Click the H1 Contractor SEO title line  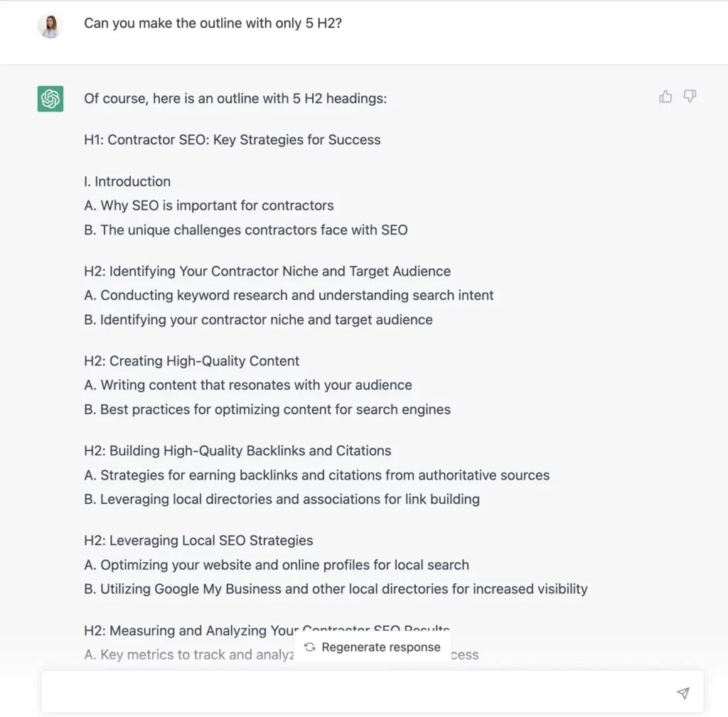[232, 140]
